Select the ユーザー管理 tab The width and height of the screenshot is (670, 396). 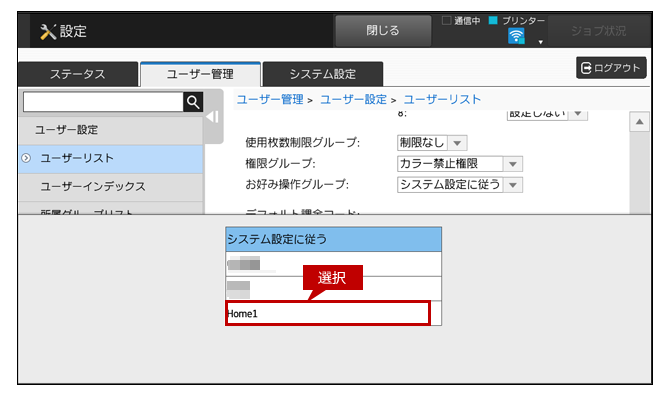[x=200, y=74]
